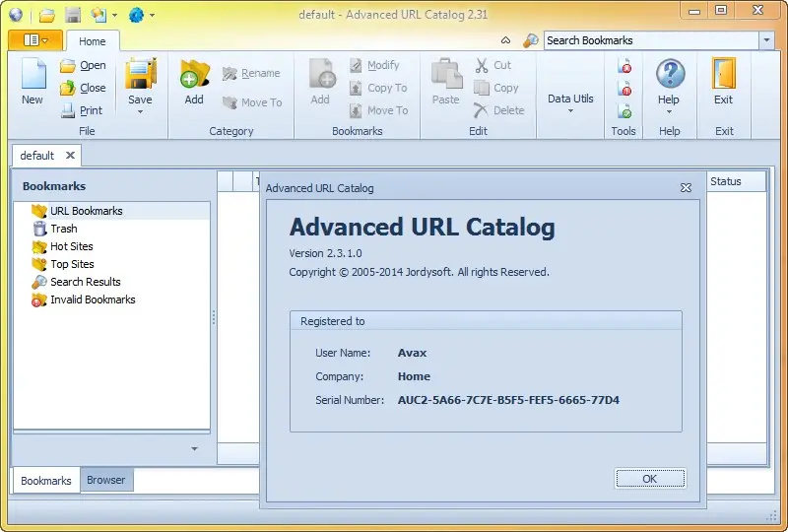Select Top Sites folder
The height and width of the screenshot is (532, 788).
coord(72,264)
